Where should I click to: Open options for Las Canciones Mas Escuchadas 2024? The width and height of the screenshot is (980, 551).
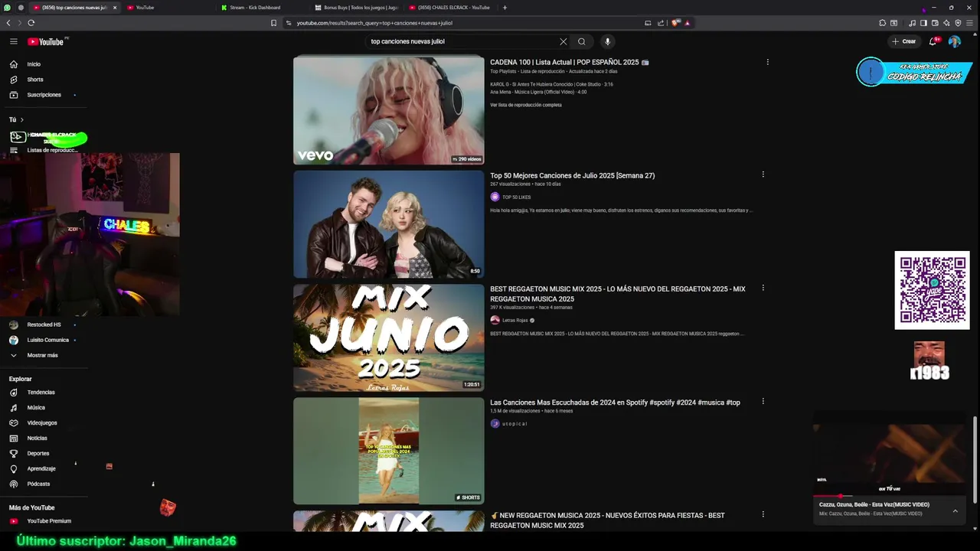coord(763,402)
